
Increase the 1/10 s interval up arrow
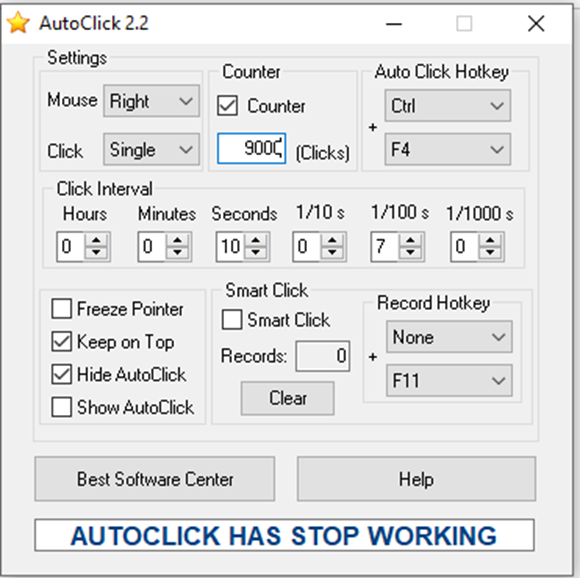(332, 240)
